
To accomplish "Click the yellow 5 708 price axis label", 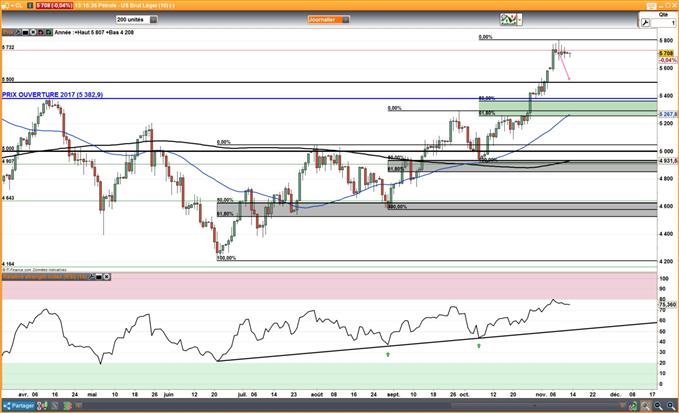I will click(666, 53).
